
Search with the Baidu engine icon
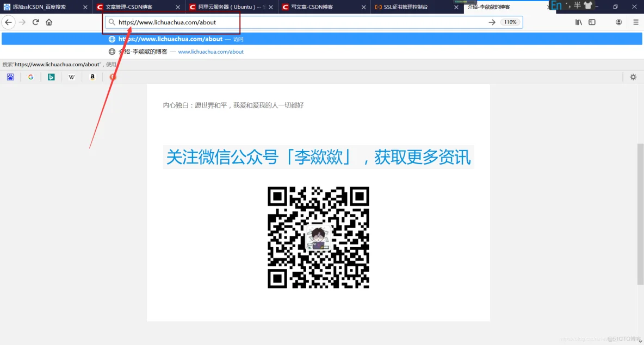click(x=10, y=77)
